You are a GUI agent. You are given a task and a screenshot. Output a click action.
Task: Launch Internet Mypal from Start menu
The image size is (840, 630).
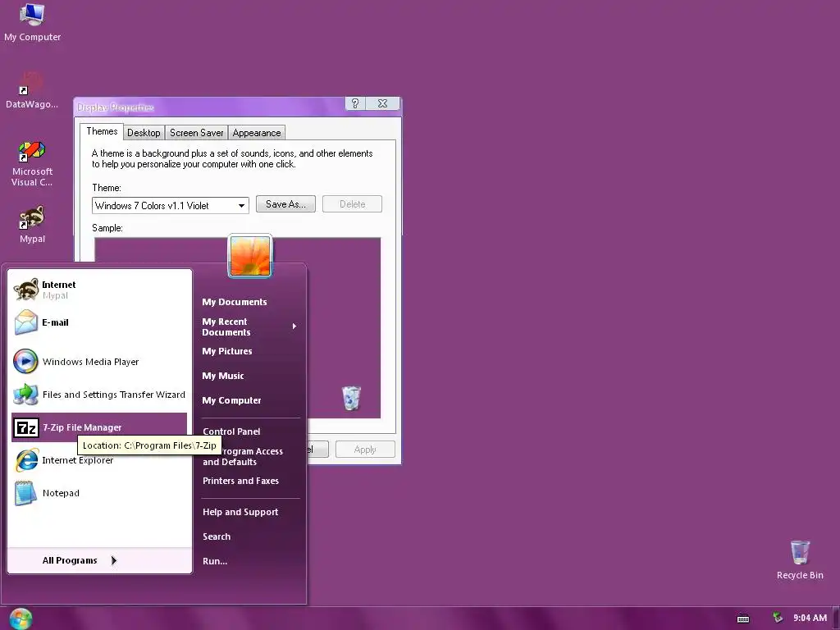[99, 290]
